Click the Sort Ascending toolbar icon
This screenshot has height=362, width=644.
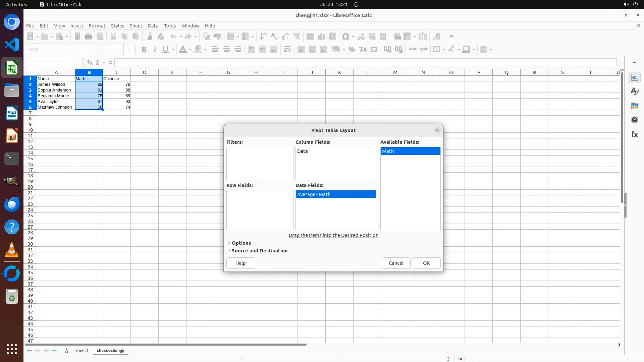pyautogui.click(x=274, y=37)
